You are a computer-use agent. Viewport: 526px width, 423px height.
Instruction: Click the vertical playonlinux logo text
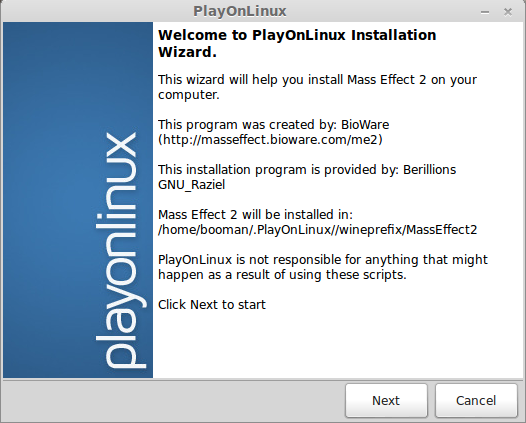121,251
